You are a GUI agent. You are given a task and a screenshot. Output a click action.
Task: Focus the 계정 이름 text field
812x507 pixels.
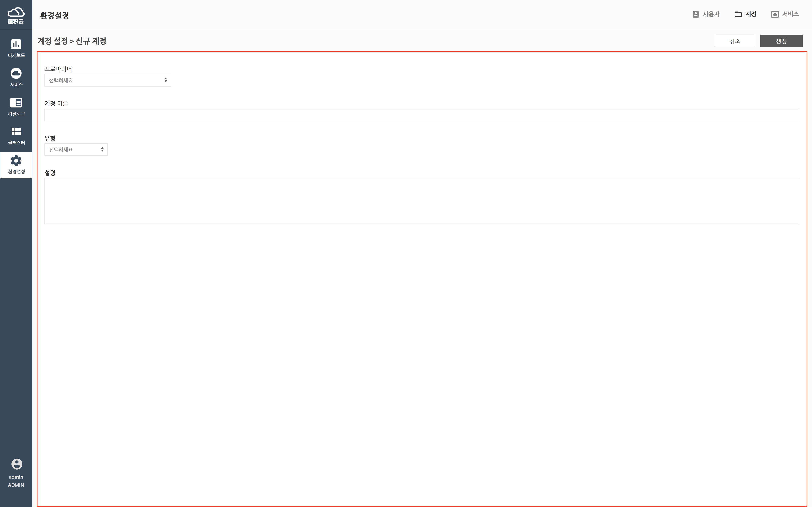(x=422, y=115)
